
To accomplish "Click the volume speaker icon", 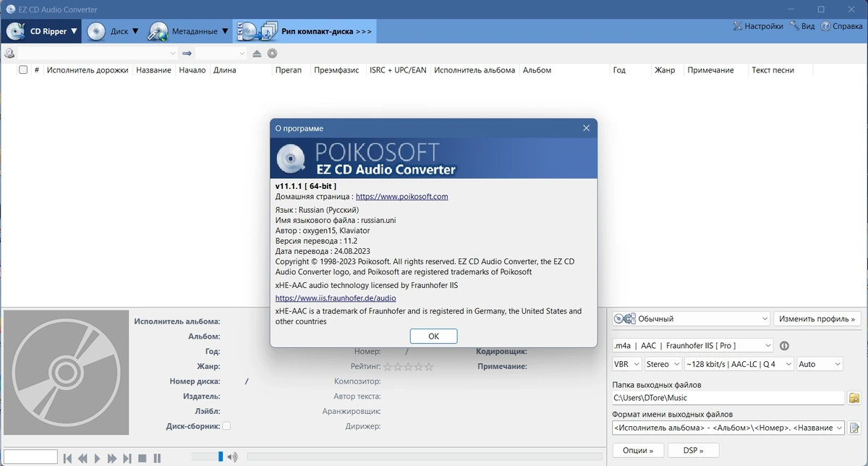I will (x=232, y=457).
